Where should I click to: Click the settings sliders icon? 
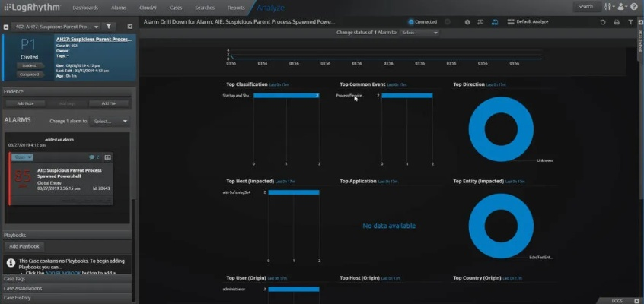607,7
